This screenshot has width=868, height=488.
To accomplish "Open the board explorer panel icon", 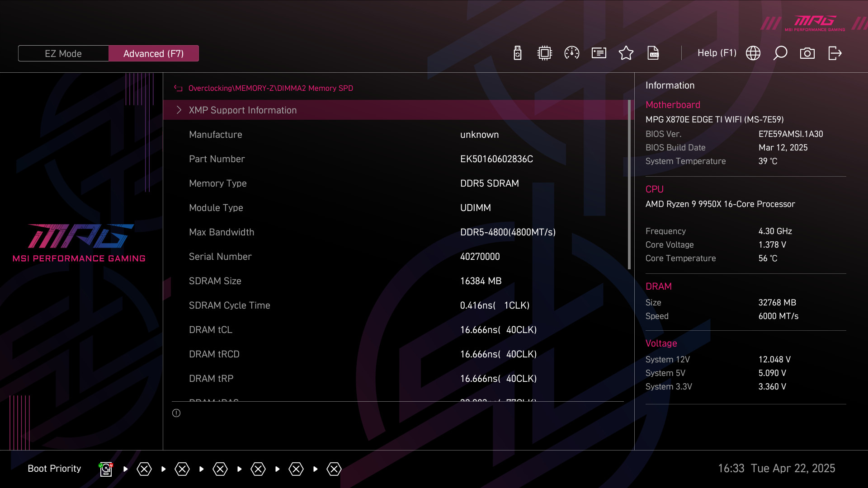I will point(599,53).
